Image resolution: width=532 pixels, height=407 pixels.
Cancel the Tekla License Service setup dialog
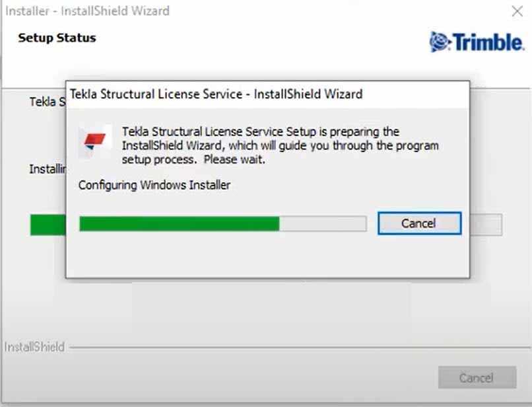[x=419, y=223]
